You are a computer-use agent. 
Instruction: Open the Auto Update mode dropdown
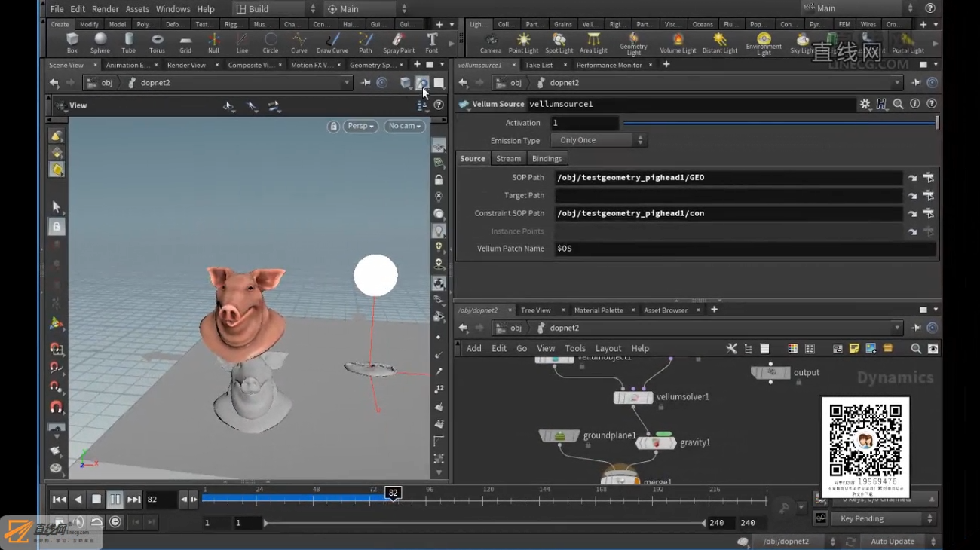click(x=898, y=542)
